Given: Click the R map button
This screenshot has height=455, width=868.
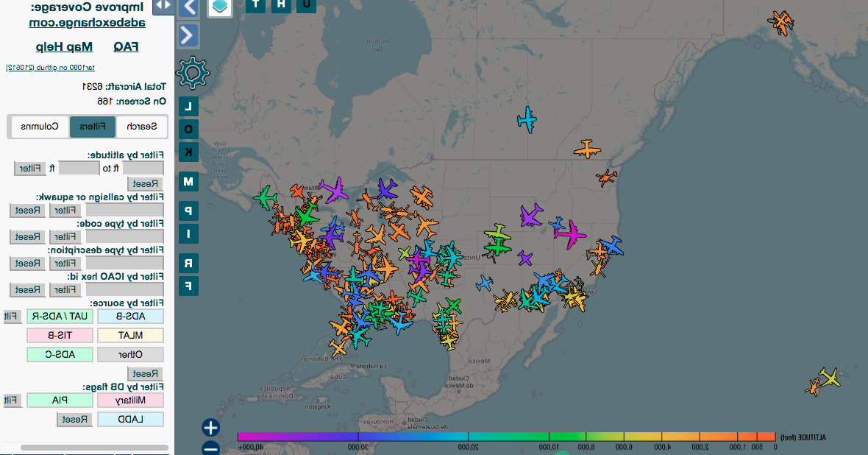Looking at the screenshot, I should [188, 264].
